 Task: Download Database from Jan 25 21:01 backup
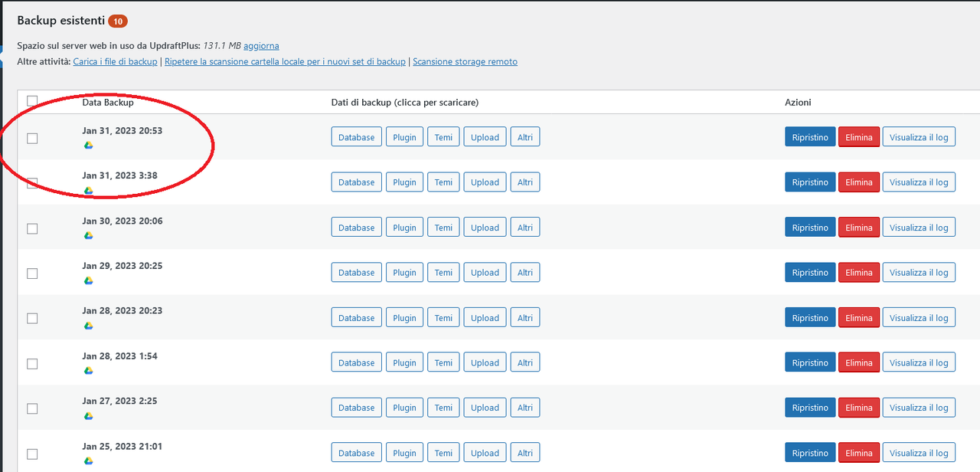[357, 453]
